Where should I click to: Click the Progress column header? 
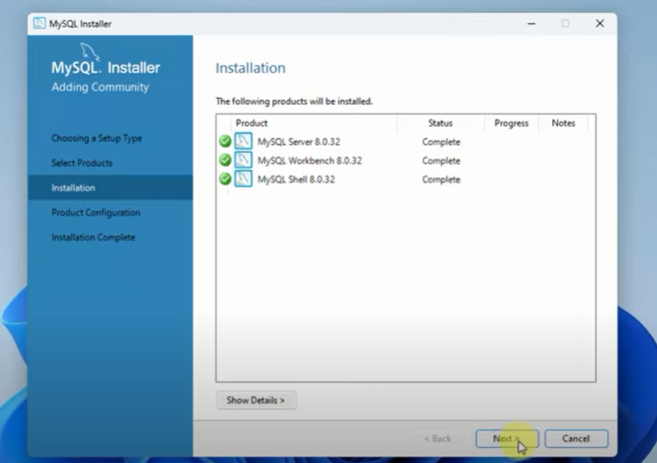pos(511,123)
